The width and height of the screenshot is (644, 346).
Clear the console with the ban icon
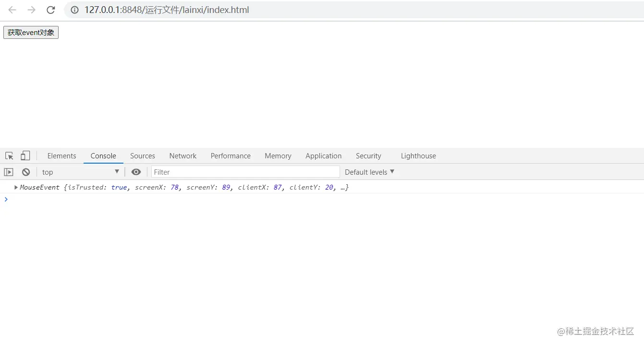26,172
